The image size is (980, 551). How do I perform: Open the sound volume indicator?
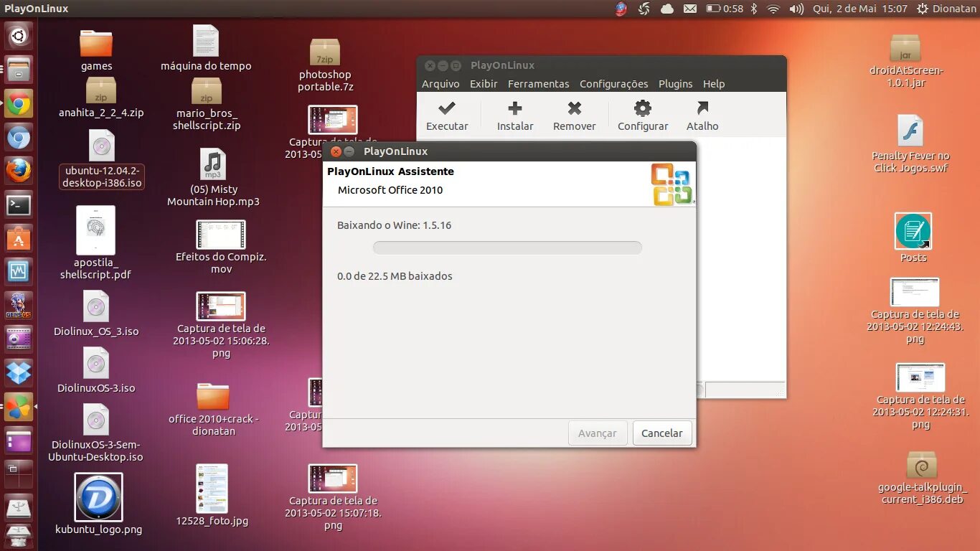coord(796,9)
